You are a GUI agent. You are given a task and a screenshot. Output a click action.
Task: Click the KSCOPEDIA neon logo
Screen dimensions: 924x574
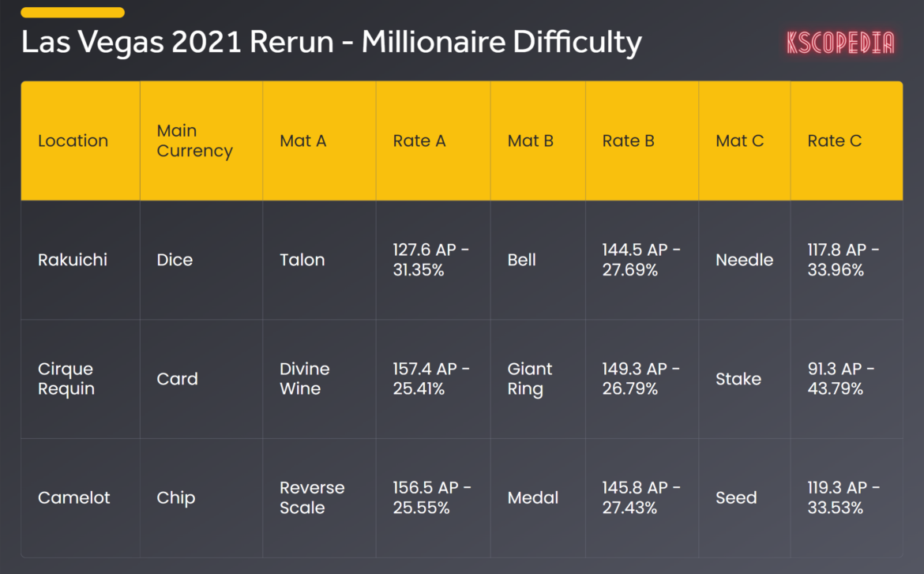coord(840,43)
